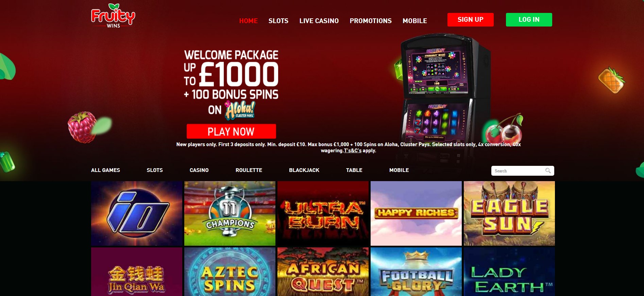Open PROMOTIONS in the header
Image resolution: width=644 pixels, height=296 pixels.
point(371,21)
